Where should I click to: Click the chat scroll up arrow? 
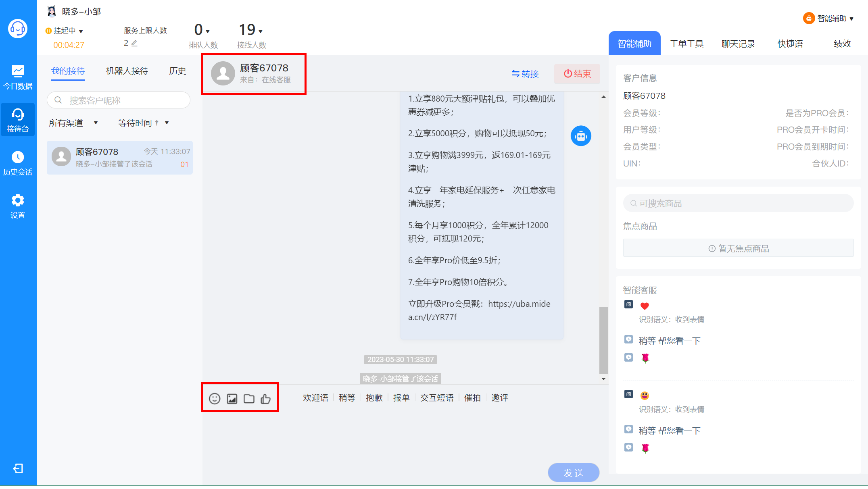click(603, 97)
